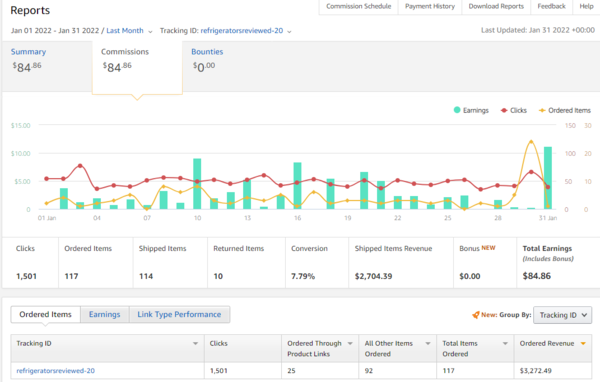Sort the Ordered Through Product Links arrow
This screenshot has height=382, width=600.
pyautogui.click(x=350, y=343)
